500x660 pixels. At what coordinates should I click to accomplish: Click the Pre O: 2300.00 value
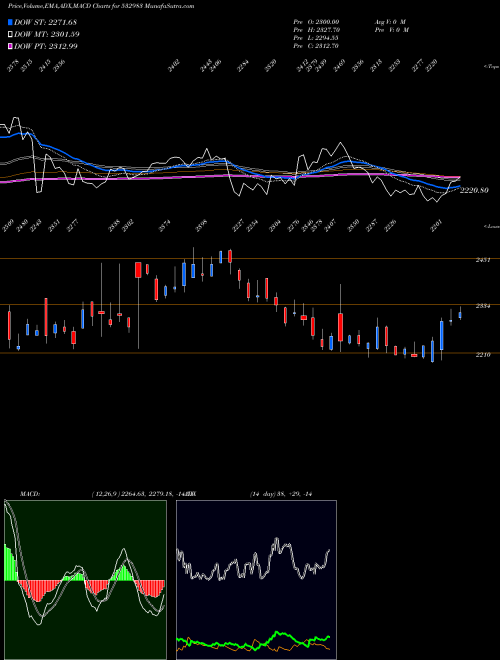coord(316,22)
